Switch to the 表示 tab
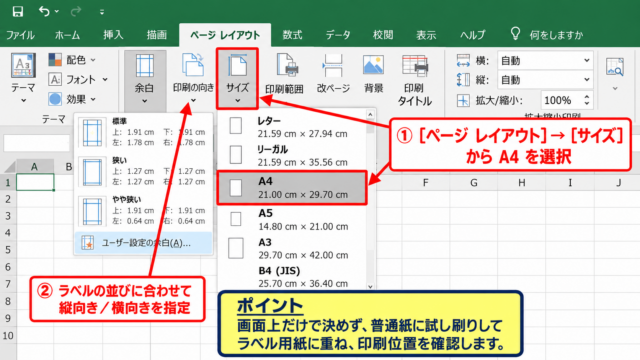Viewport: 640px width, 360px height. [x=426, y=35]
